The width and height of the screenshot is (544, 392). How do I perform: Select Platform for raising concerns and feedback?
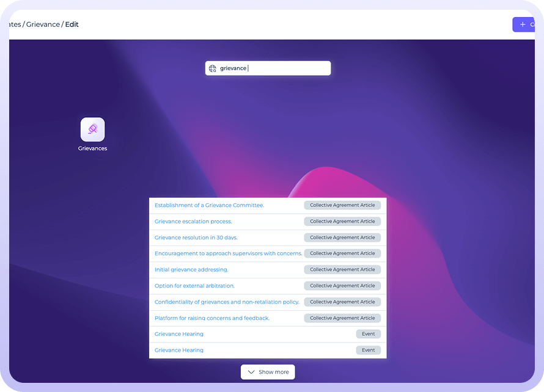coord(211,318)
